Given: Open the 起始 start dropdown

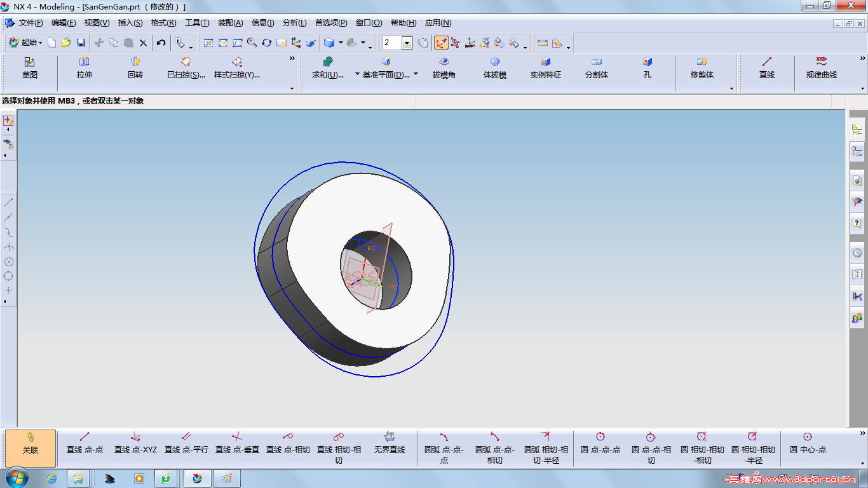Looking at the screenshot, I should coord(26,43).
